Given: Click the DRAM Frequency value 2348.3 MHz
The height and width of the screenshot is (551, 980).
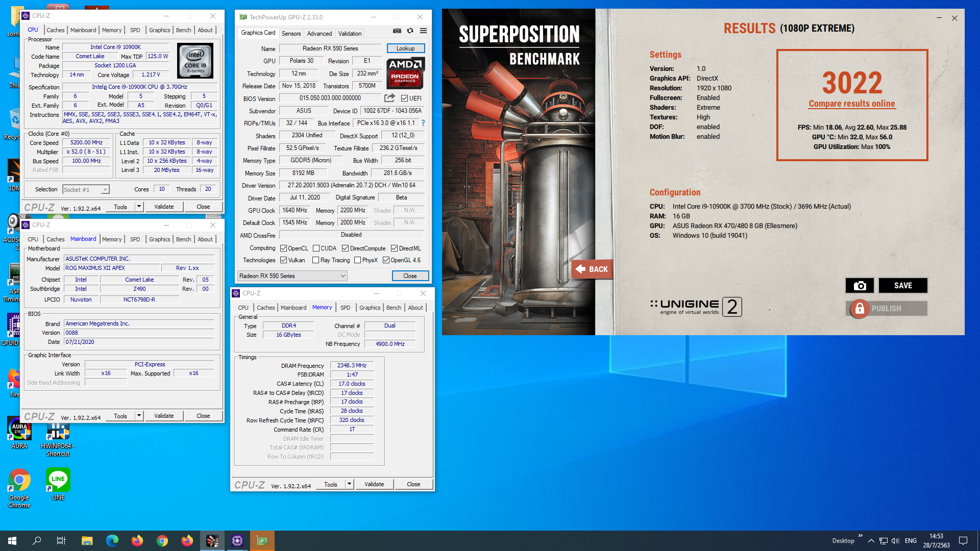Looking at the screenshot, I should coord(352,365).
